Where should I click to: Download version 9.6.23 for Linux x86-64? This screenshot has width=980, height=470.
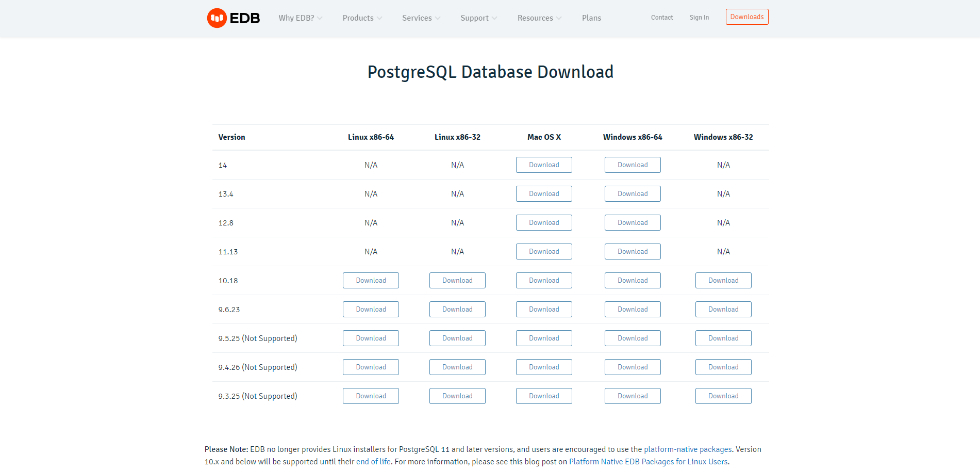pyautogui.click(x=371, y=310)
